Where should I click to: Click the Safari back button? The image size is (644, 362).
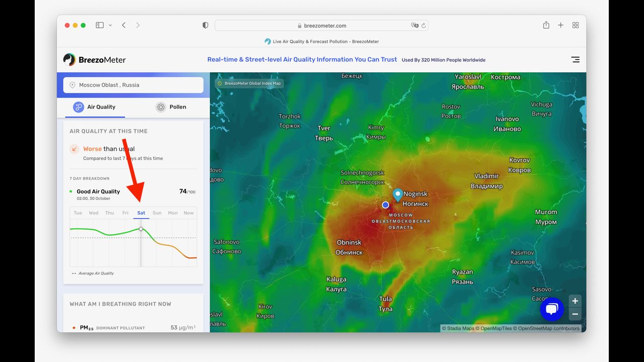(x=124, y=25)
